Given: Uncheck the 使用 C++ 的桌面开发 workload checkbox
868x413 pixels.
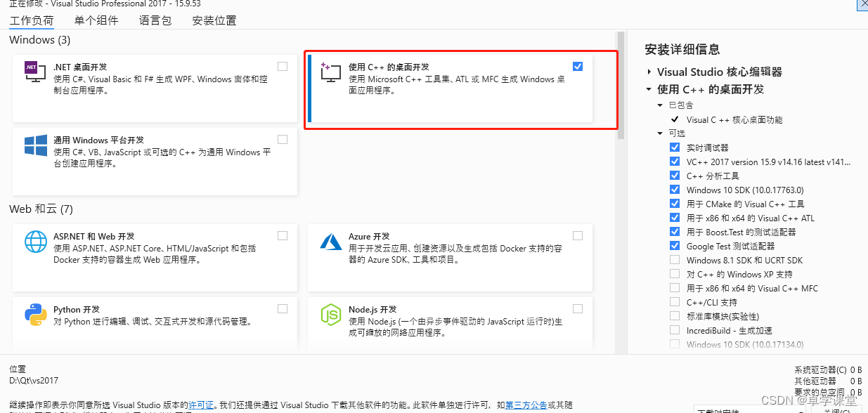Looking at the screenshot, I should (578, 67).
